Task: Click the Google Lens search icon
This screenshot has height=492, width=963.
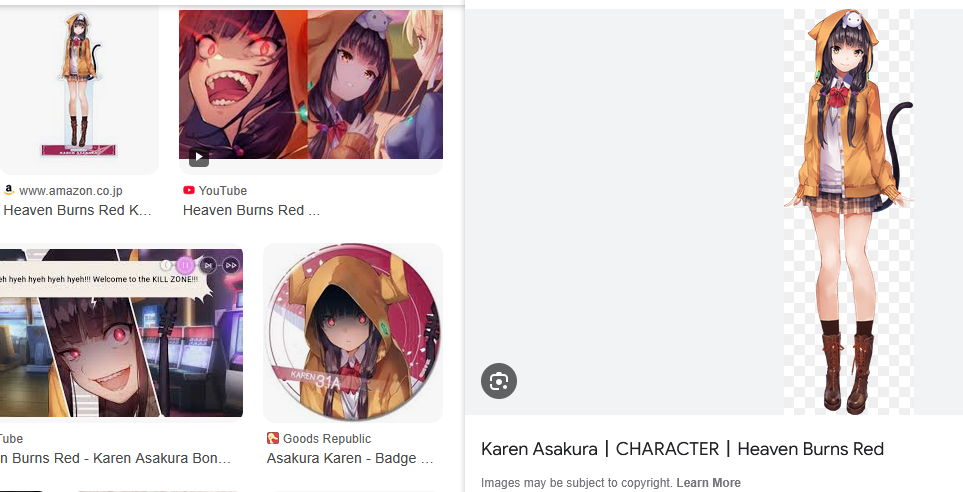Action: pos(499,381)
